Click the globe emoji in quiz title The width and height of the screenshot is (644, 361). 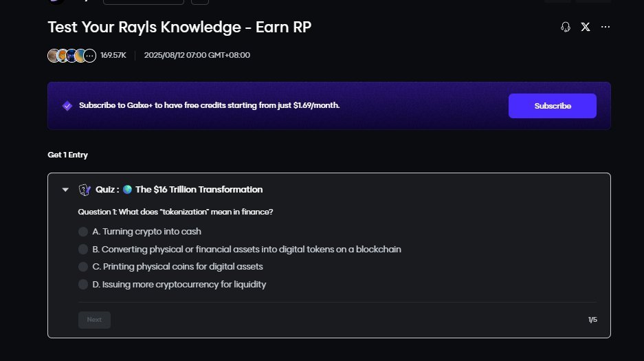pyautogui.click(x=127, y=189)
